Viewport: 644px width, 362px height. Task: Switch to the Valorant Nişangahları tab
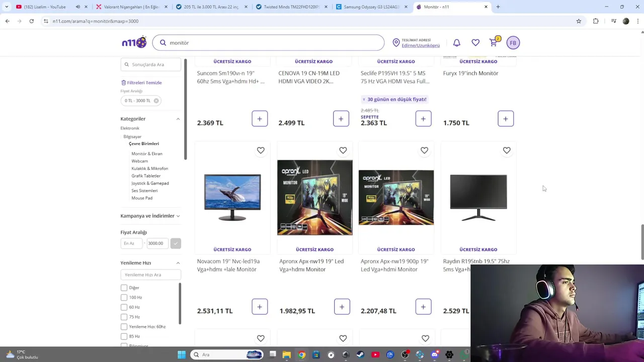[131, 7]
